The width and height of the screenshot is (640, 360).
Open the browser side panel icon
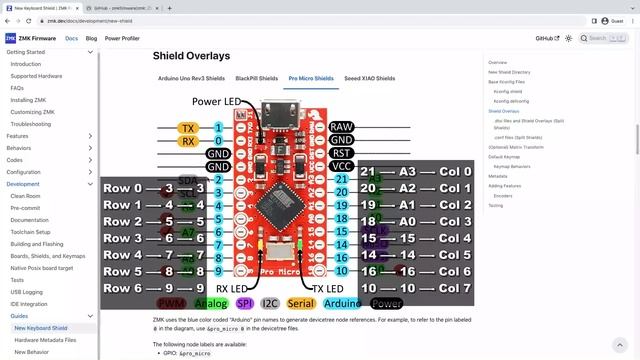(594, 21)
